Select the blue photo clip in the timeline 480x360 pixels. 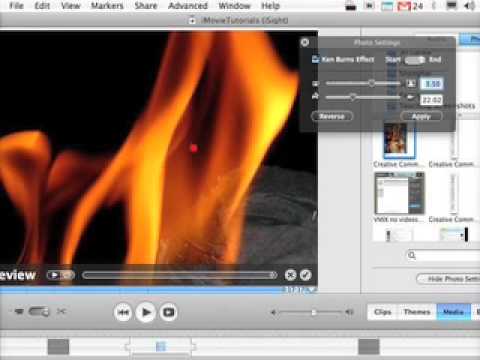161,347
